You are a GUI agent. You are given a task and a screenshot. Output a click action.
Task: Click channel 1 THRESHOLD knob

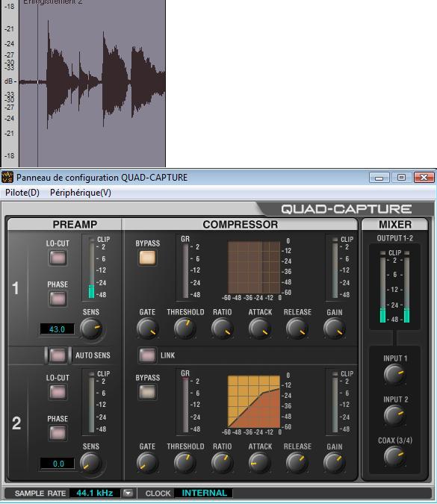(x=185, y=329)
